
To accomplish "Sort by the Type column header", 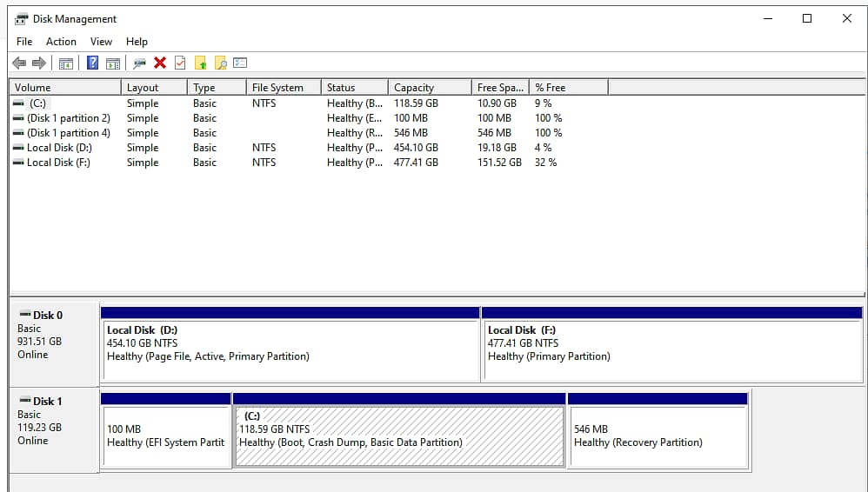I will coord(217,88).
